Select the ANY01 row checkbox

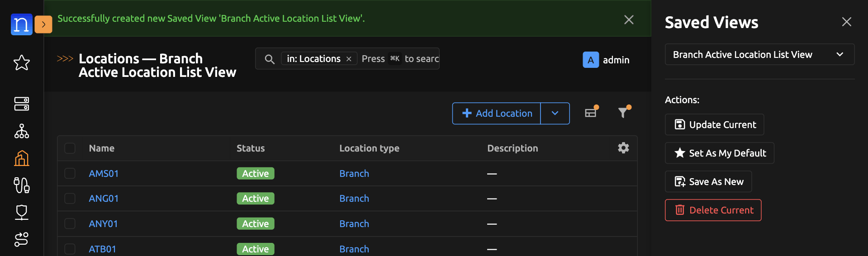[x=70, y=224]
